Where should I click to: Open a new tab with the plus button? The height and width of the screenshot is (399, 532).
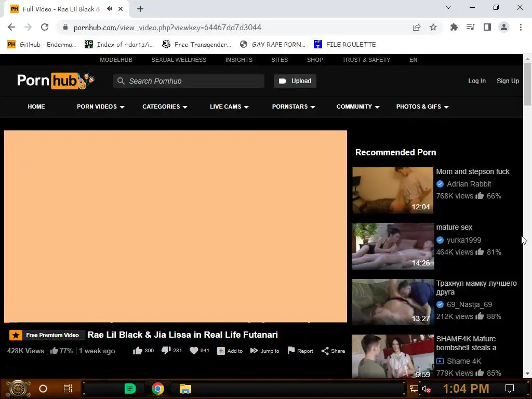point(140,9)
